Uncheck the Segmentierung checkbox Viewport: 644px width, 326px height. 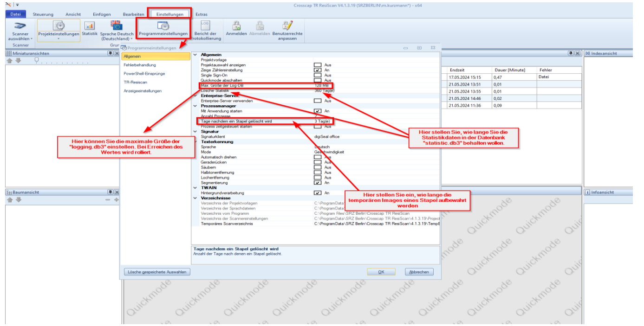[x=318, y=183]
